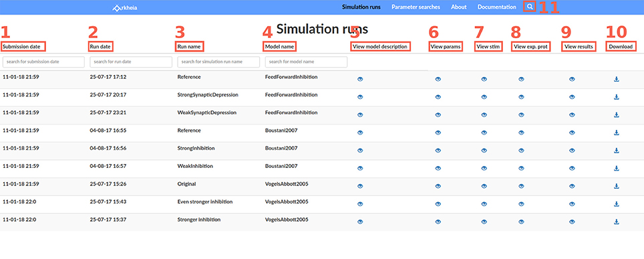This screenshot has height=259, width=644.
Task: Select run date 04-08-17 16:57
Action: 108,166
